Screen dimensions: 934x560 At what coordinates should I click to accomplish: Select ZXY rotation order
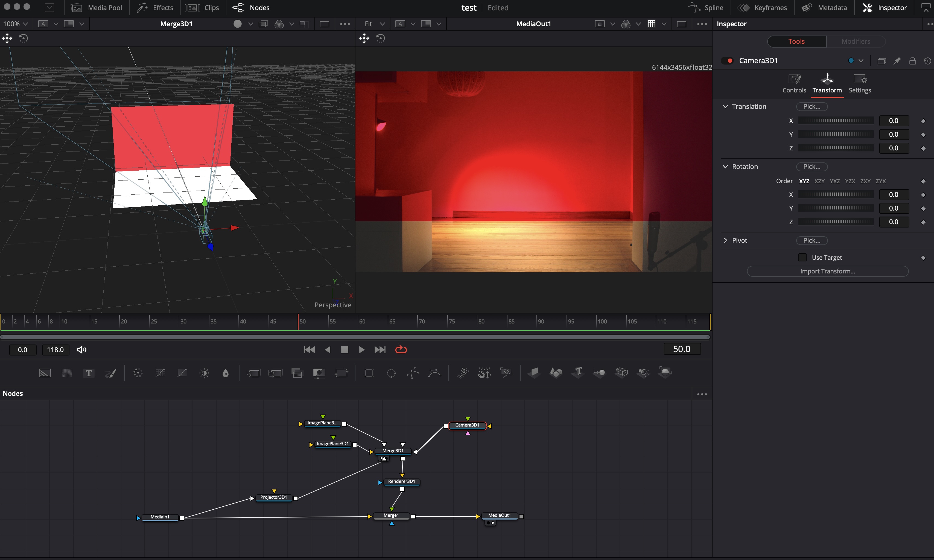pyautogui.click(x=865, y=181)
